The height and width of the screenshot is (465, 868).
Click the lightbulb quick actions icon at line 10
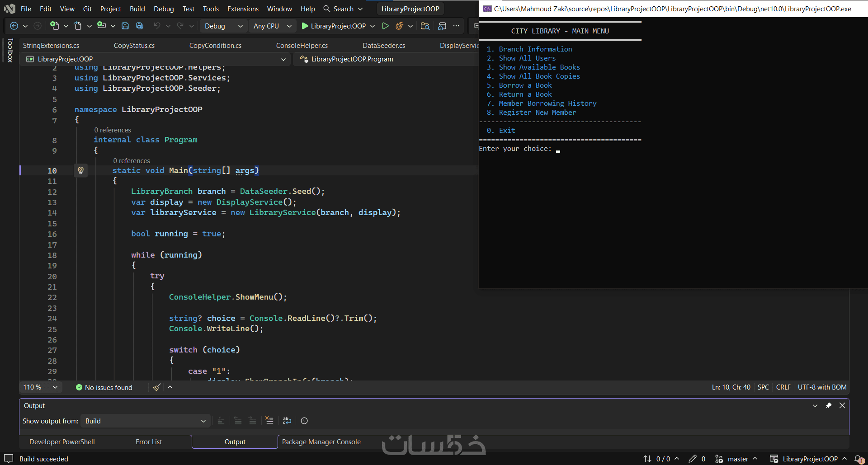[80, 170]
